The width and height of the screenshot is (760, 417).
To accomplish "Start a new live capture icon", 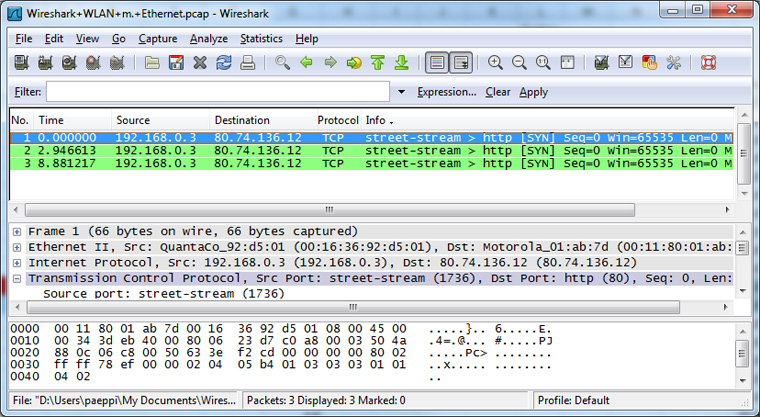I will click(69, 63).
